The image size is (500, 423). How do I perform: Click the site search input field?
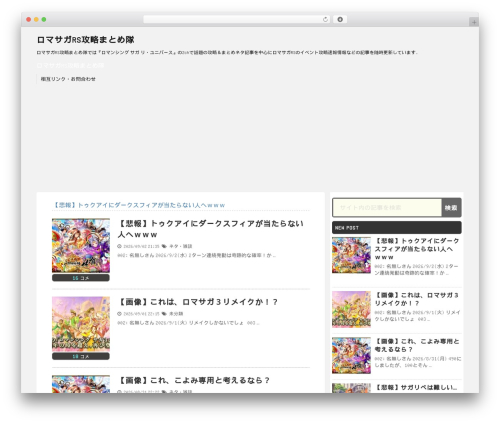point(387,207)
